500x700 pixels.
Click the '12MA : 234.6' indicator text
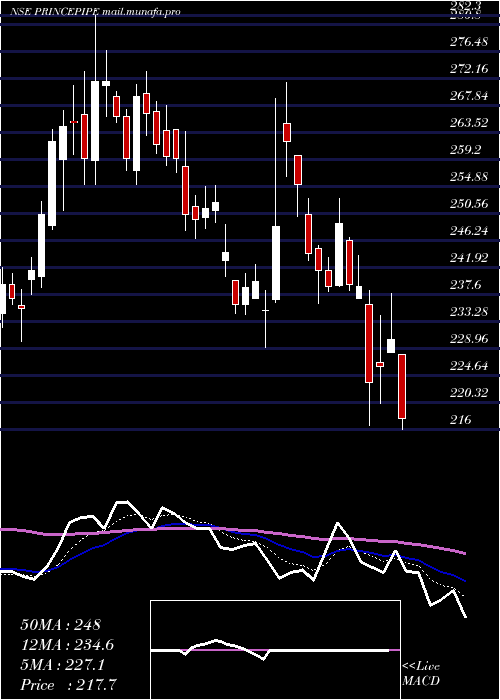[67, 645]
